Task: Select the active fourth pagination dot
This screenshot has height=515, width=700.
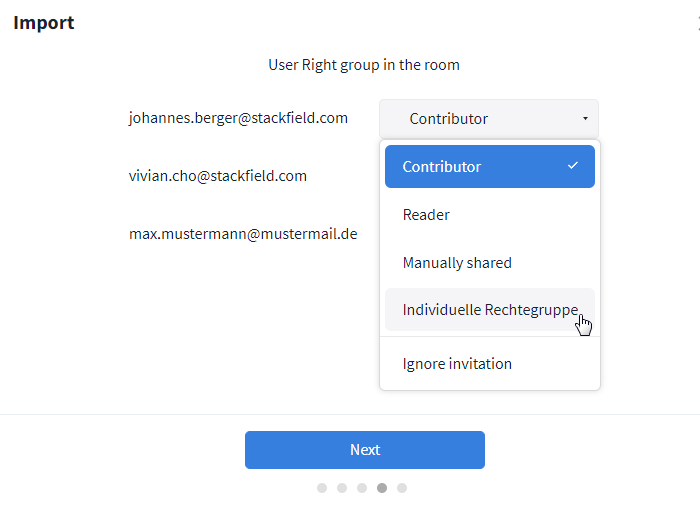Action: point(382,488)
